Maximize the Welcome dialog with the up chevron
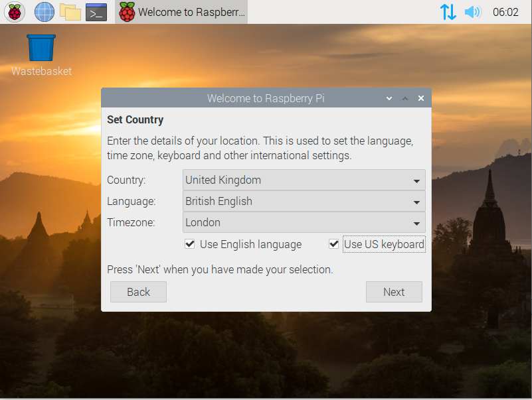The height and width of the screenshot is (400, 532). pyautogui.click(x=405, y=98)
